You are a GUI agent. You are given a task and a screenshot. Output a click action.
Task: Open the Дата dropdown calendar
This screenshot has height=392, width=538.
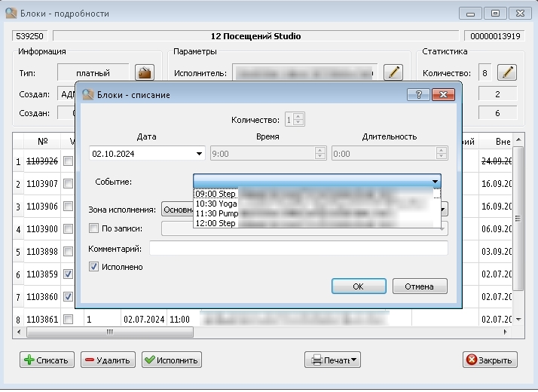199,154
